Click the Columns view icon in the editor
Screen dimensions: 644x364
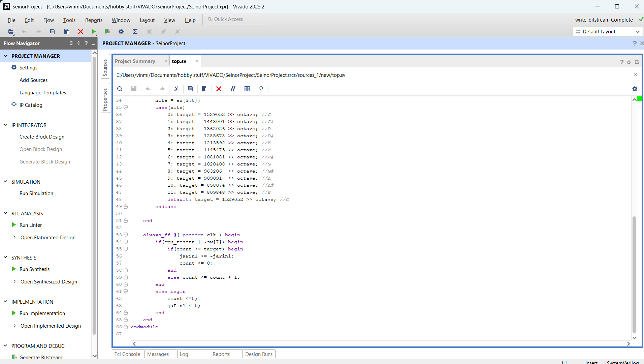[x=247, y=89]
